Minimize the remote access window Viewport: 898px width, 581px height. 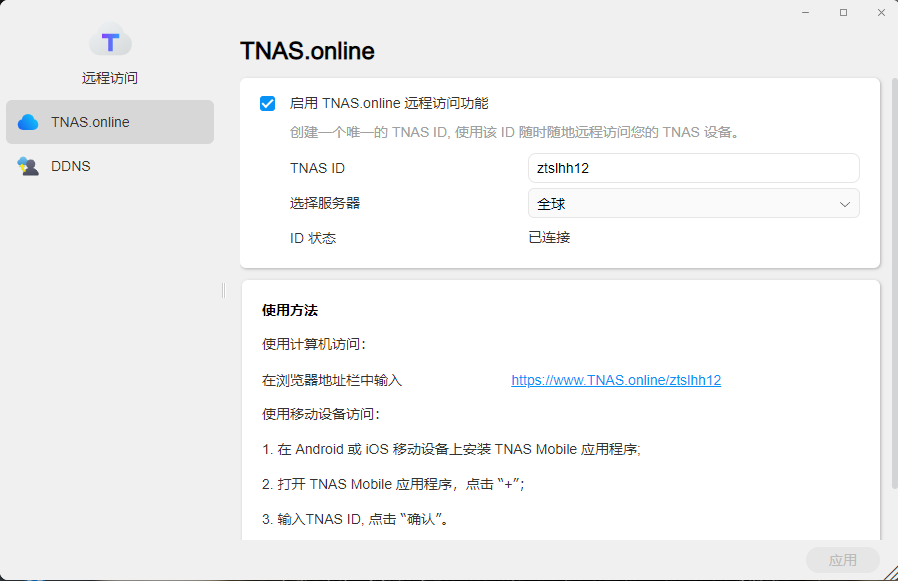806,13
